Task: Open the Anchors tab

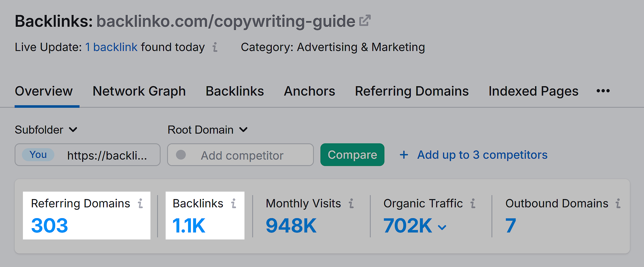Action: click(x=309, y=91)
